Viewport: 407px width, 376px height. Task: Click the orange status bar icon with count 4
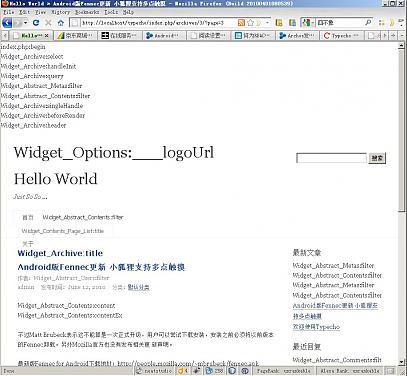(x=183, y=371)
